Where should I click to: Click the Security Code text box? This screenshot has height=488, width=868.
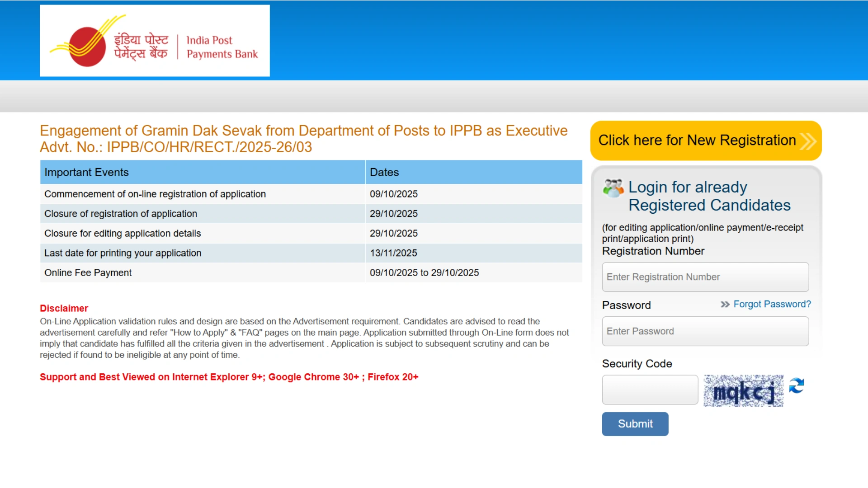coord(650,389)
